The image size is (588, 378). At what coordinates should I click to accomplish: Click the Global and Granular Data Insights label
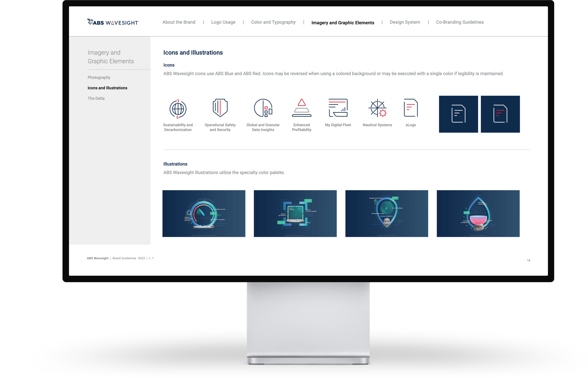pyautogui.click(x=263, y=127)
